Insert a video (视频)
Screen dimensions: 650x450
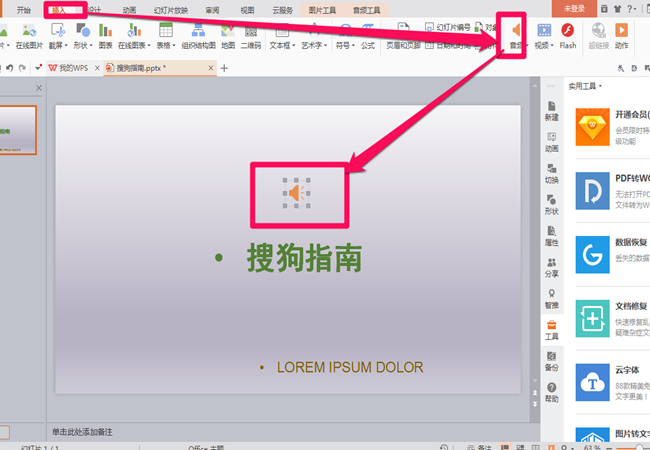click(x=544, y=36)
